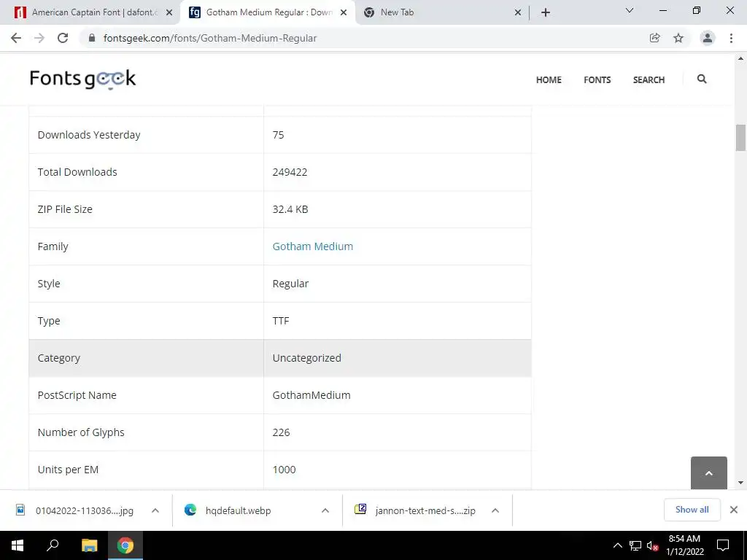Open File Explorer from taskbar
The width and height of the screenshot is (747, 560).
89,545
